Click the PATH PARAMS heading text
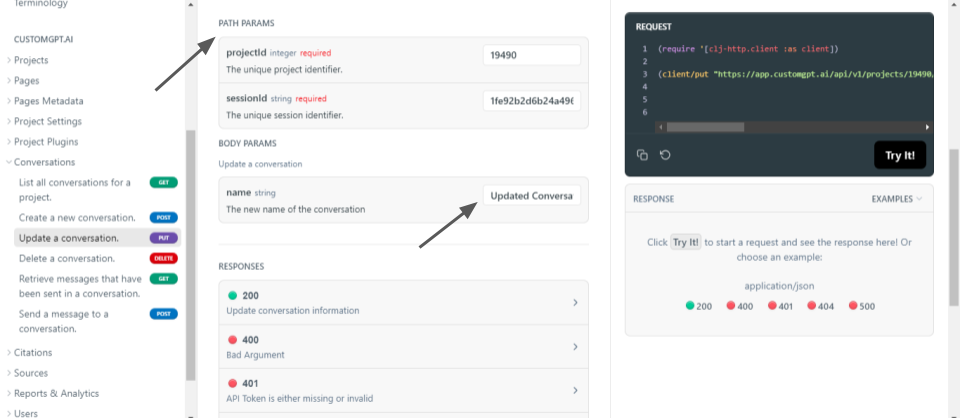Viewport: 960px width, 418px height. (246, 23)
